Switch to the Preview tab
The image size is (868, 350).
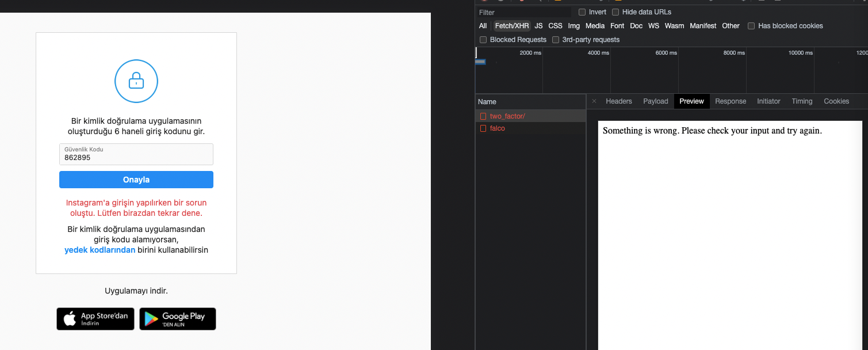coord(691,101)
